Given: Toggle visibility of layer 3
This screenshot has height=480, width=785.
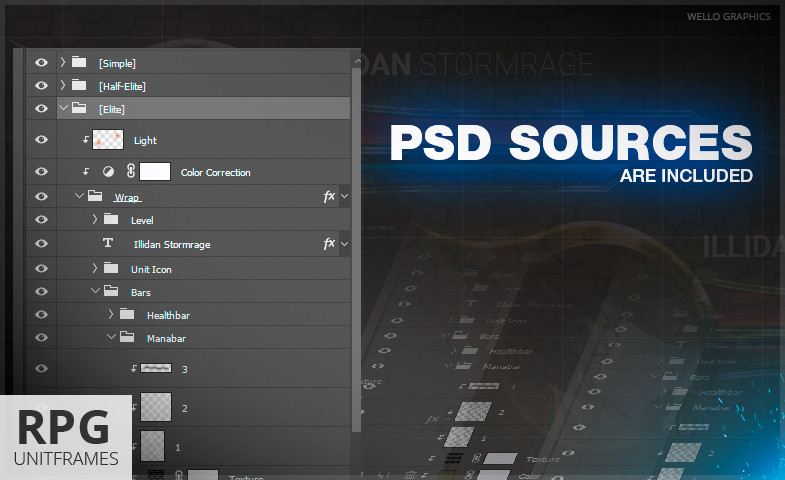Looking at the screenshot, I should tap(42, 369).
